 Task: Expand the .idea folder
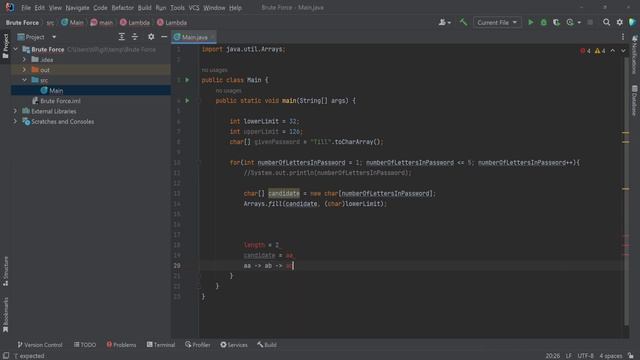pyautogui.click(x=24, y=60)
